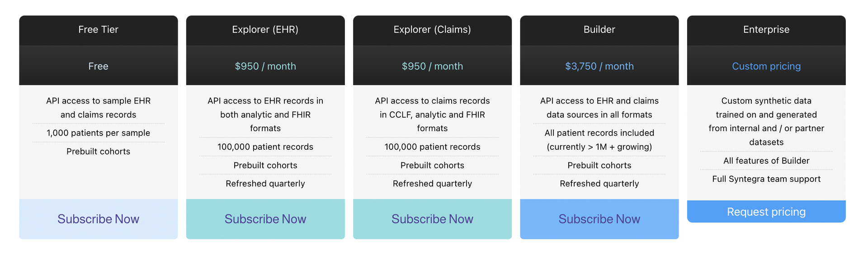Click All features of Builder line
Screen dimensions: 868x261
coord(766,161)
